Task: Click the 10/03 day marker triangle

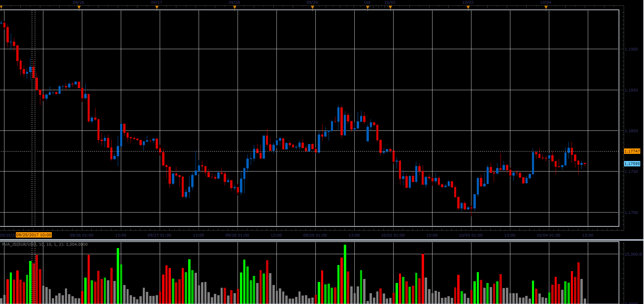Action: click(x=468, y=7)
